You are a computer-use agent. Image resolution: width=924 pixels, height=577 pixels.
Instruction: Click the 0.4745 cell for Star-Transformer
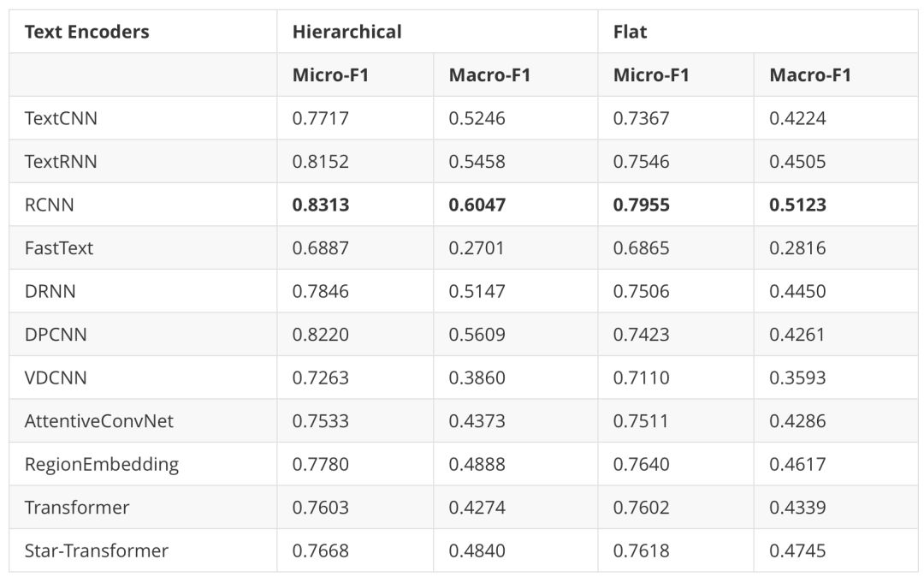pyautogui.click(x=798, y=550)
